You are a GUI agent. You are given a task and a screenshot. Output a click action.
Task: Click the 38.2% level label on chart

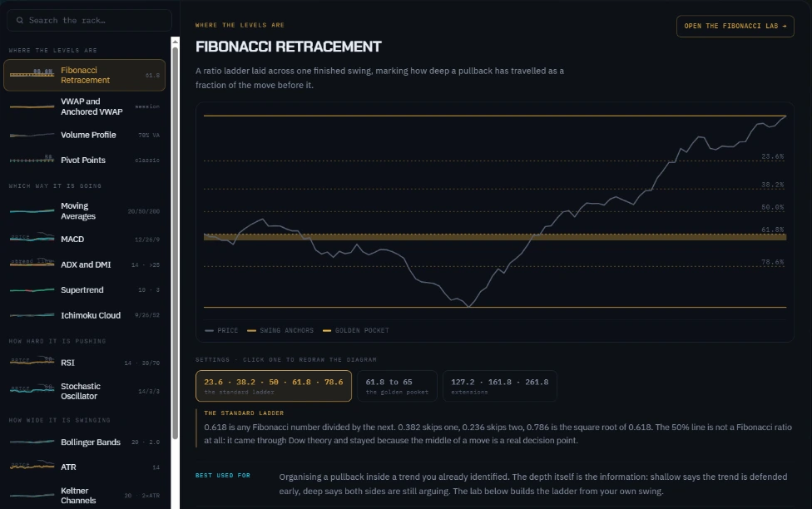[772, 185]
